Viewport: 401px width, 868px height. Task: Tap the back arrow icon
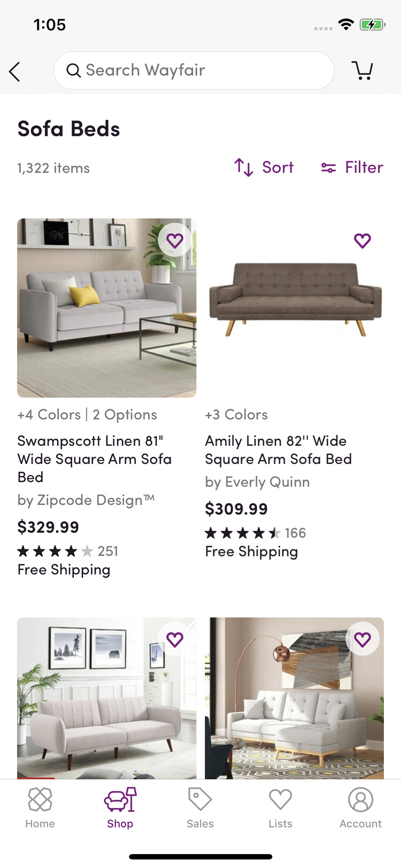(x=15, y=71)
